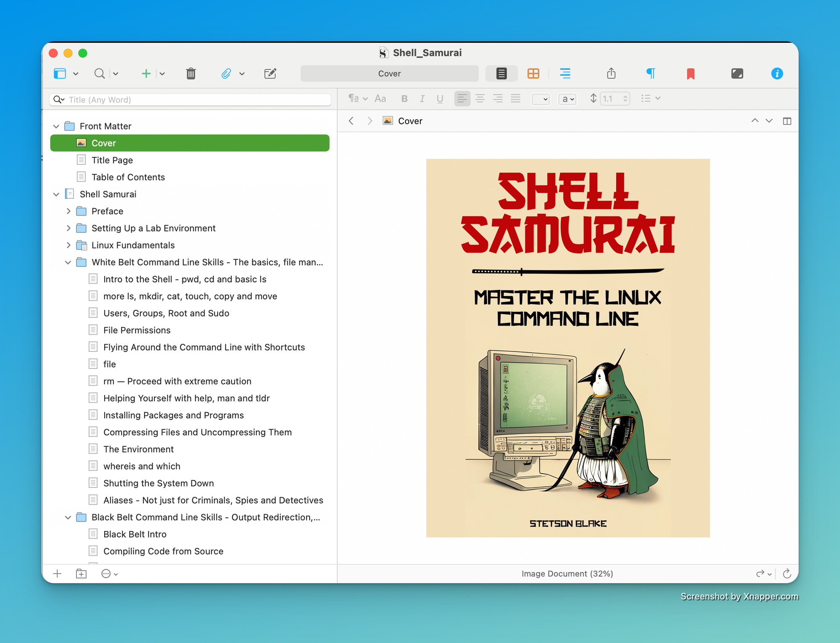This screenshot has height=643, width=840.
Task: Open the Compose mode icon
Action: (x=737, y=74)
